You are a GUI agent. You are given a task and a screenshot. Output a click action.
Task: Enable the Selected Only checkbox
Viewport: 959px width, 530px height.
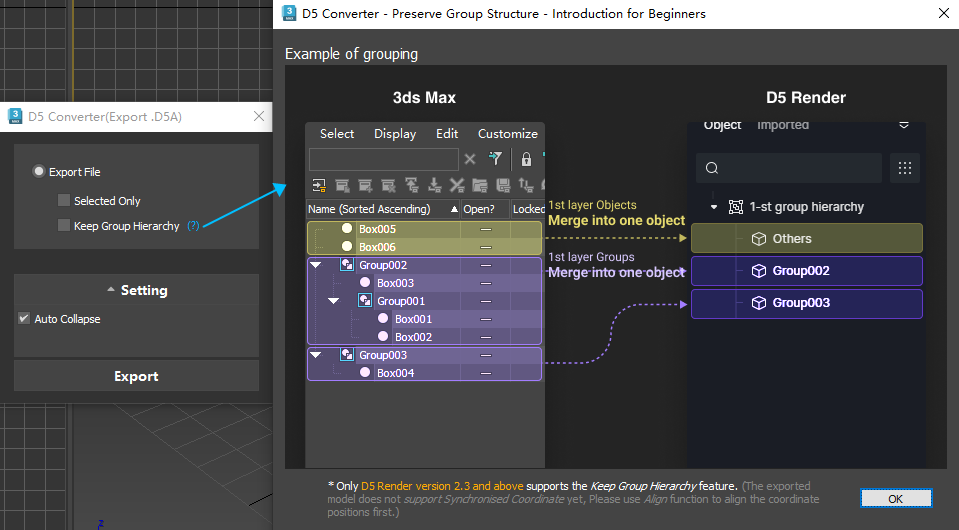[x=64, y=201]
